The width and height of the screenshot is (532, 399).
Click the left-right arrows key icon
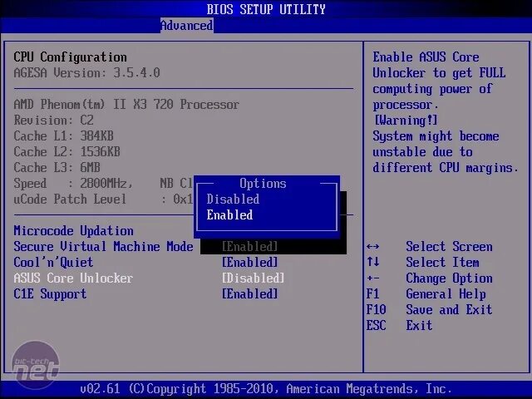click(373, 247)
